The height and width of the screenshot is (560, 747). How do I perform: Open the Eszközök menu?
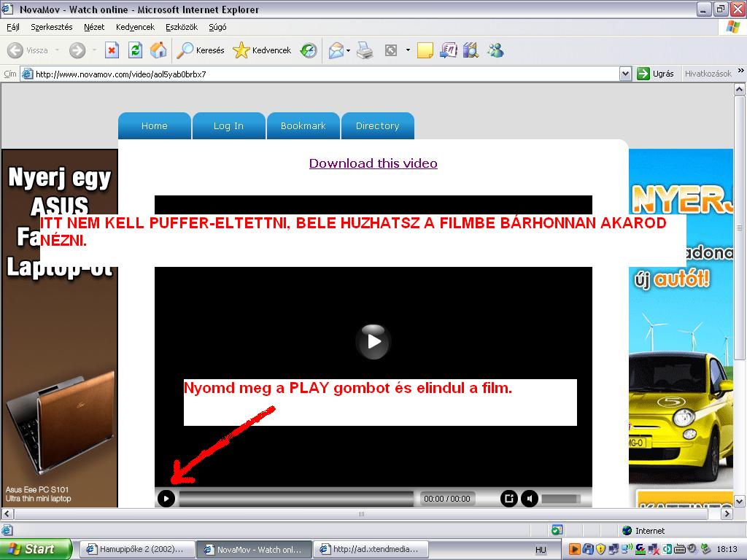click(x=182, y=27)
